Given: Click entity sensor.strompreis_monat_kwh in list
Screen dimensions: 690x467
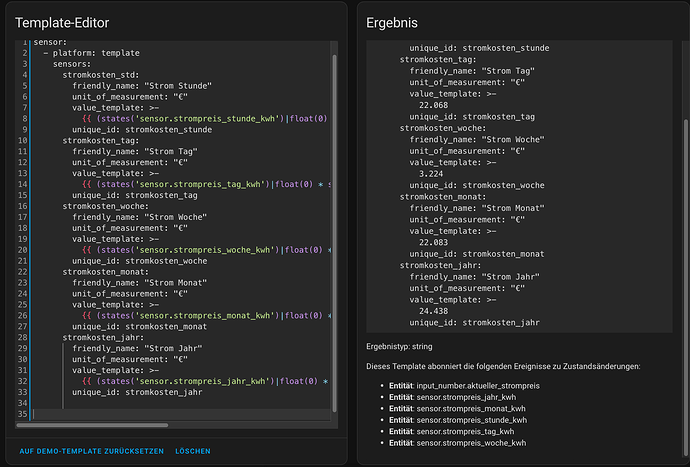Looking at the screenshot, I should (471, 408).
